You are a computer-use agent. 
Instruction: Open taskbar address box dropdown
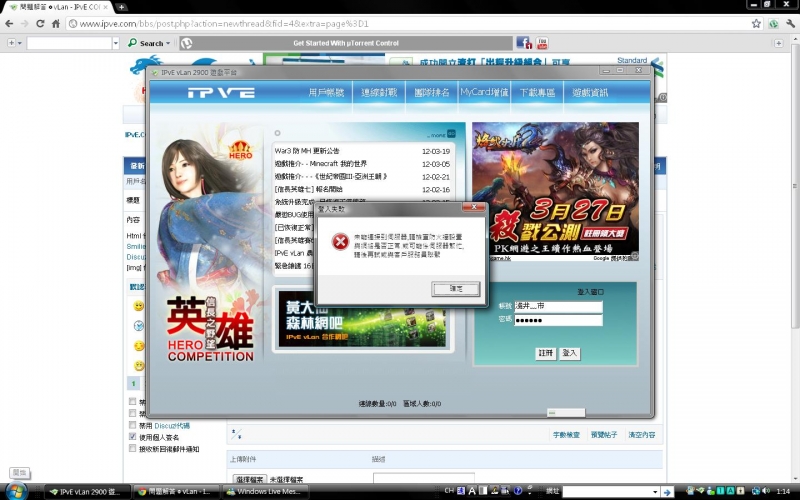tap(655, 492)
